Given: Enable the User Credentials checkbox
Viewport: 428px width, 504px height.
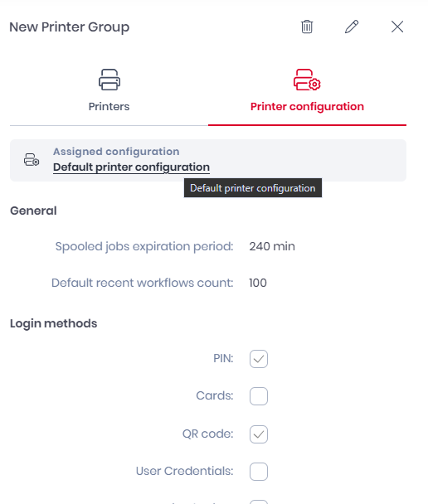Looking at the screenshot, I should tap(259, 472).
